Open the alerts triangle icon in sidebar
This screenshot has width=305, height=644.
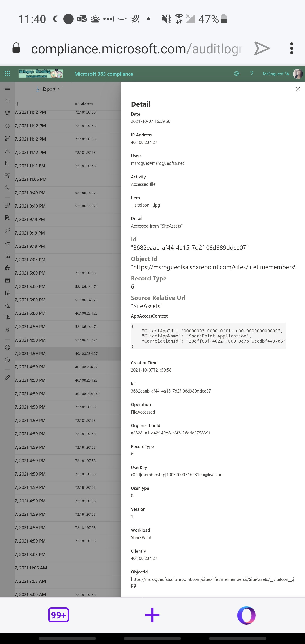(x=7, y=150)
